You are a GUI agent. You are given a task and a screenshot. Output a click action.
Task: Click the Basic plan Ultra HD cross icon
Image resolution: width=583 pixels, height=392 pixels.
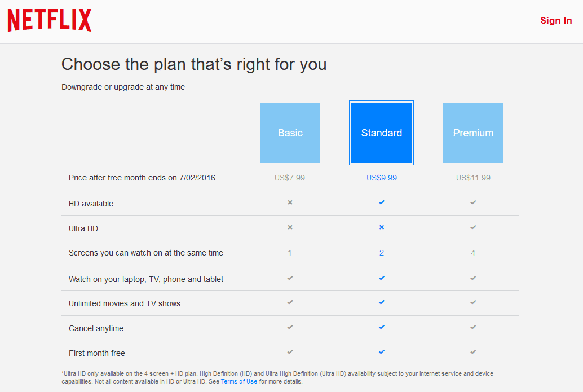point(290,227)
